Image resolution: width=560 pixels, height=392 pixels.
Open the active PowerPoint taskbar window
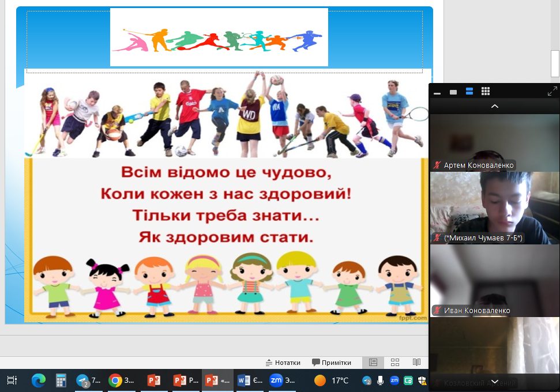coord(217,380)
